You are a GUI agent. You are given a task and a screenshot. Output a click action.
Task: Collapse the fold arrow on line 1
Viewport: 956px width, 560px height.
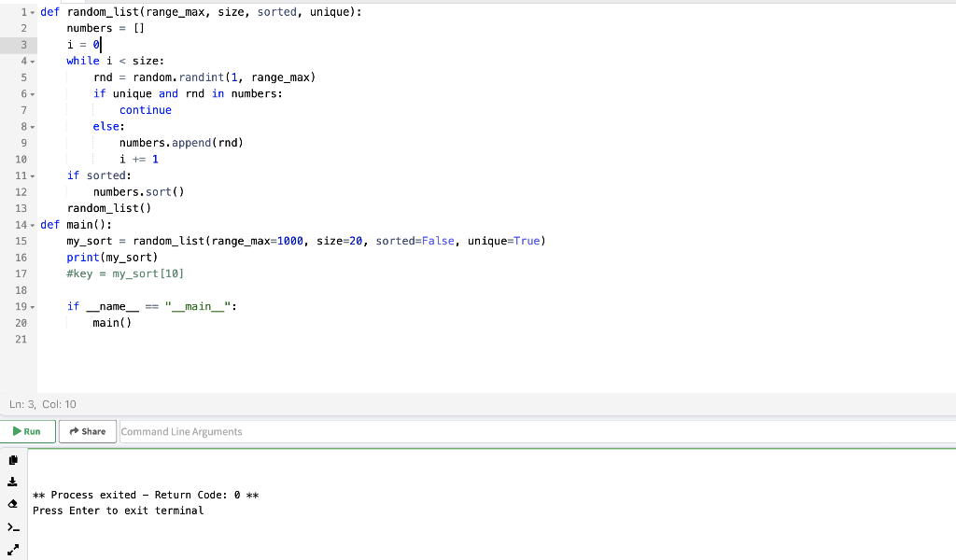(x=33, y=12)
